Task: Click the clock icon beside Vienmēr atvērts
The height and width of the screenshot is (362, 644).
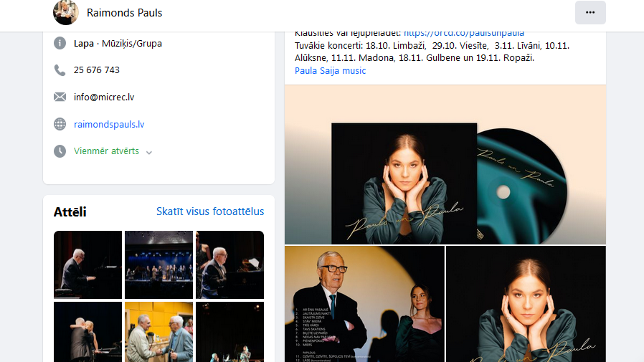Action: tap(60, 151)
